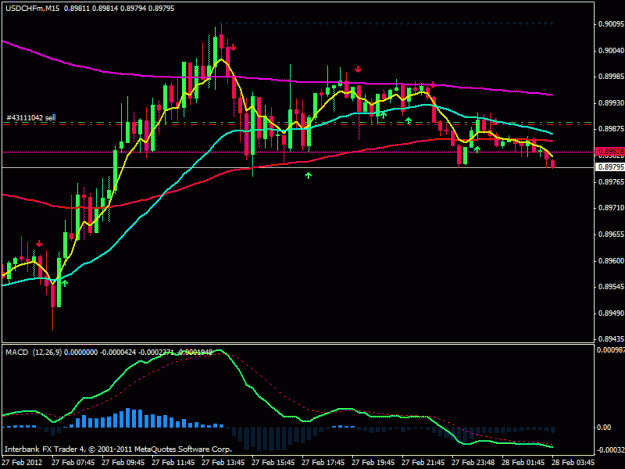Click the -0.00032 MACD scale value
This screenshot has height=469, width=625.
click(x=611, y=450)
